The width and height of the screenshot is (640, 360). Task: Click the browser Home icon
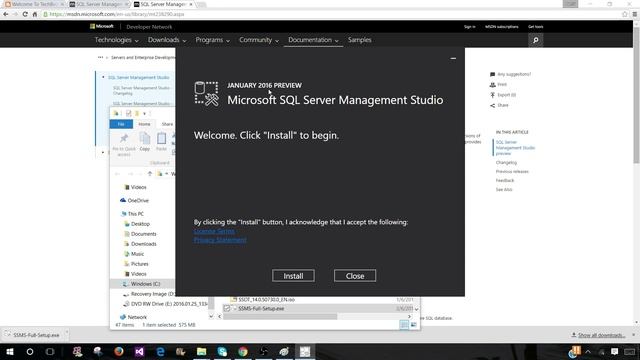35,14
